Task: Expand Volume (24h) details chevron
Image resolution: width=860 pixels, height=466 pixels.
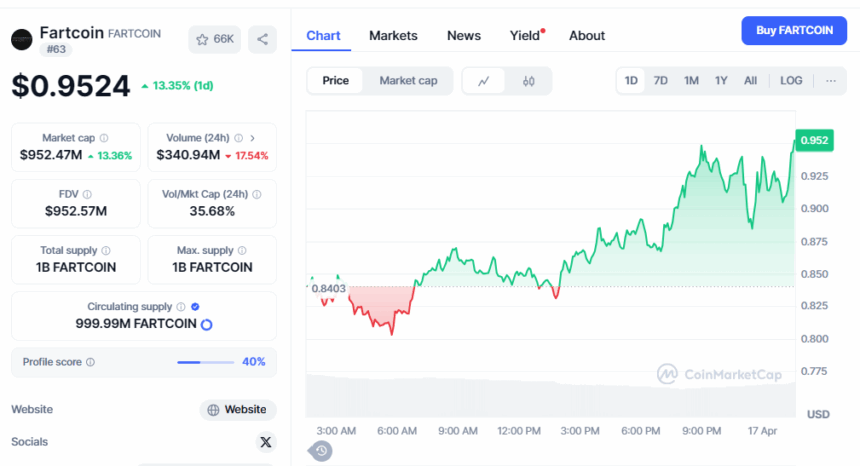Action: coord(252,138)
